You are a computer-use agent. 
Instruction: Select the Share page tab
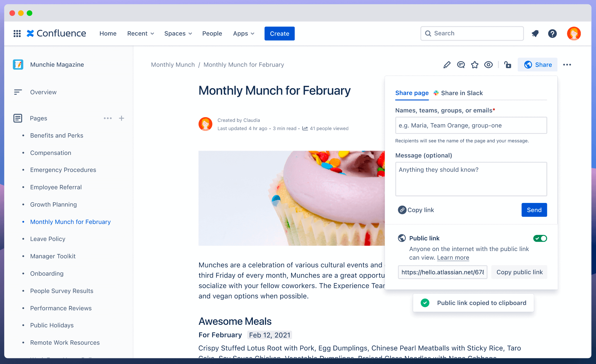point(412,93)
